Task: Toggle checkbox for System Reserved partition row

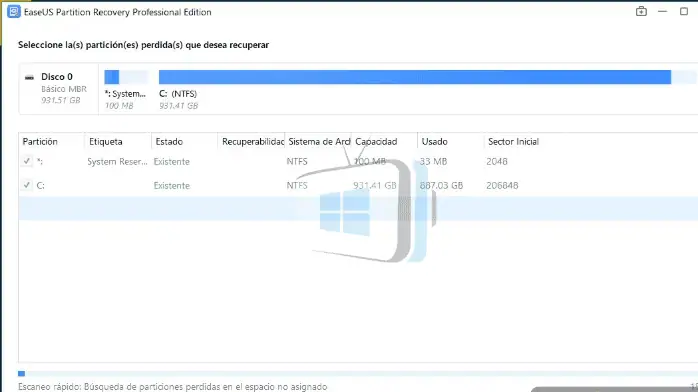Action: pos(27,161)
